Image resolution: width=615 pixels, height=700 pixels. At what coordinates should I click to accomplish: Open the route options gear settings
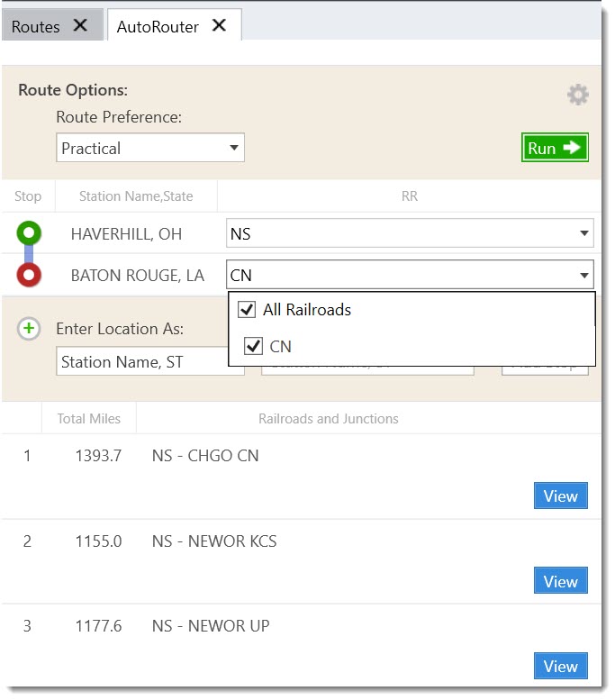pyautogui.click(x=577, y=95)
